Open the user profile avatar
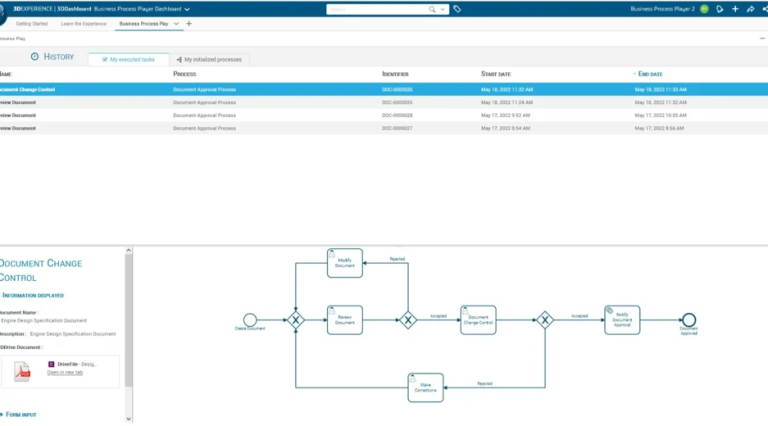 [704, 9]
